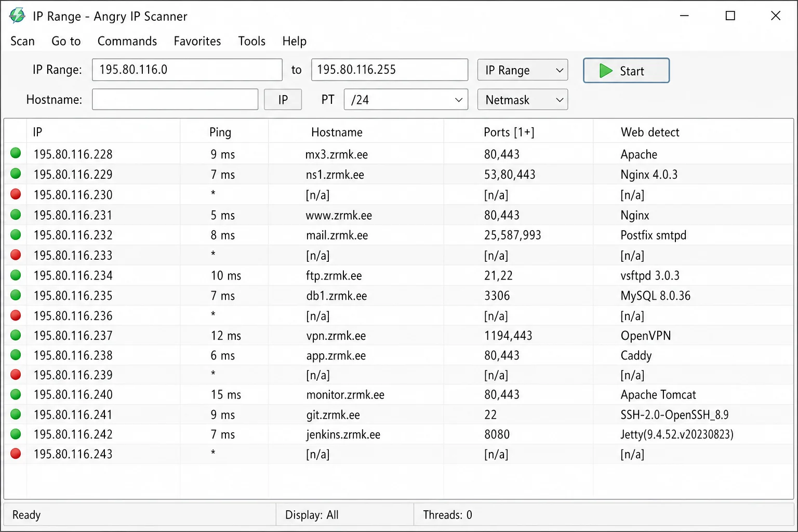This screenshot has height=532, width=798.
Task: Sort by the Hostname column header
Action: pyautogui.click(x=337, y=132)
